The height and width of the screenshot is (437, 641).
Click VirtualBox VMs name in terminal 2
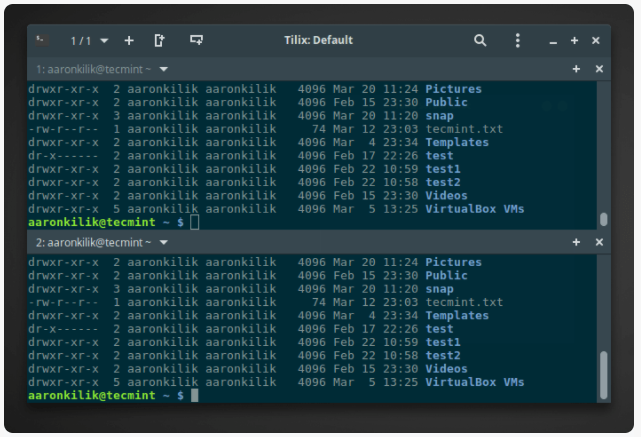pyautogui.click(x=475, y=382)
